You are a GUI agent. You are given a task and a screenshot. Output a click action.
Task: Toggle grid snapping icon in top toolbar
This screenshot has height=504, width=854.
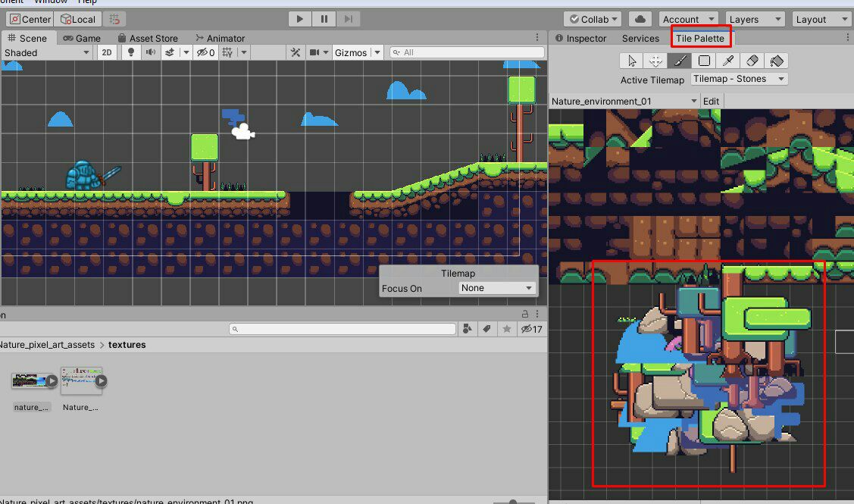coord(114,19)
